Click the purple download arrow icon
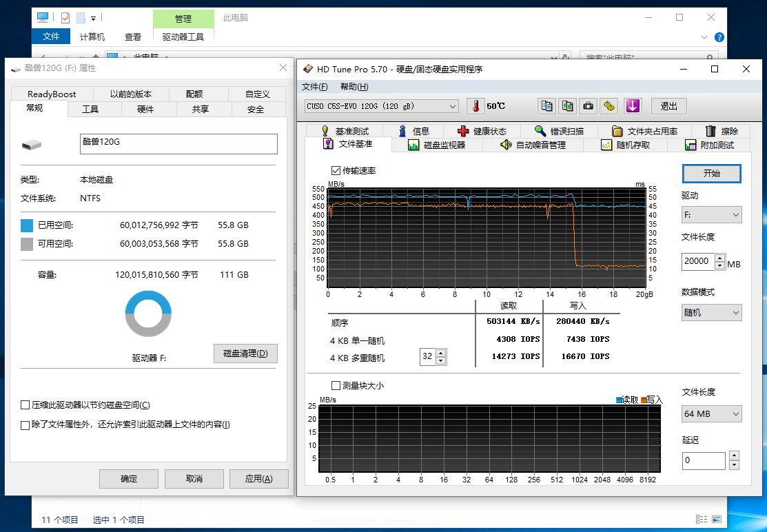The height and width of the screenshot is (532, 767). 633,105
